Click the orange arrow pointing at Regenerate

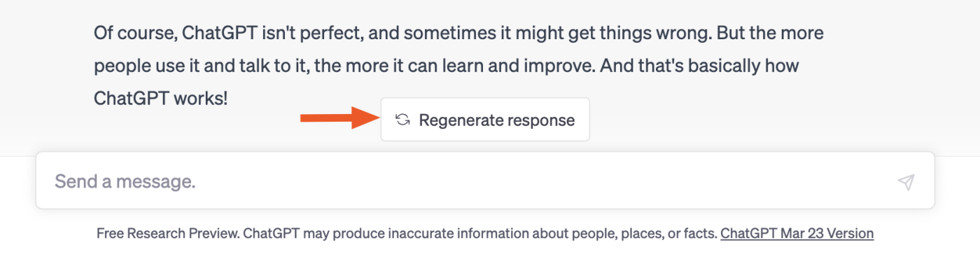[337, 119]
